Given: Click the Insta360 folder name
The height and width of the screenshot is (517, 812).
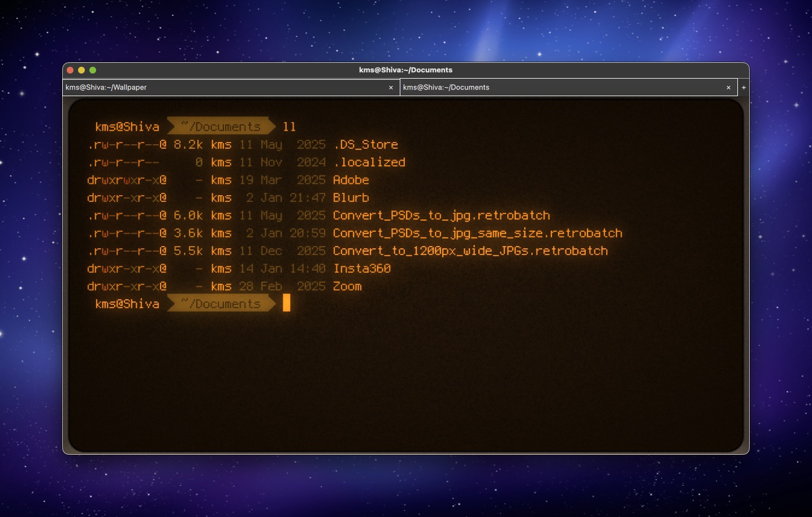Looking at the screenshot, I should (361, 269).
